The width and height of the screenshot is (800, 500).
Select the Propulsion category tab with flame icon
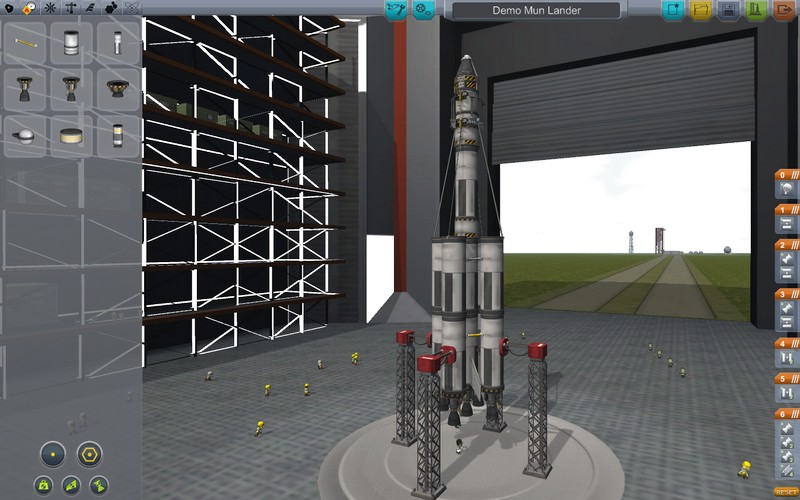tap(30, 8)
